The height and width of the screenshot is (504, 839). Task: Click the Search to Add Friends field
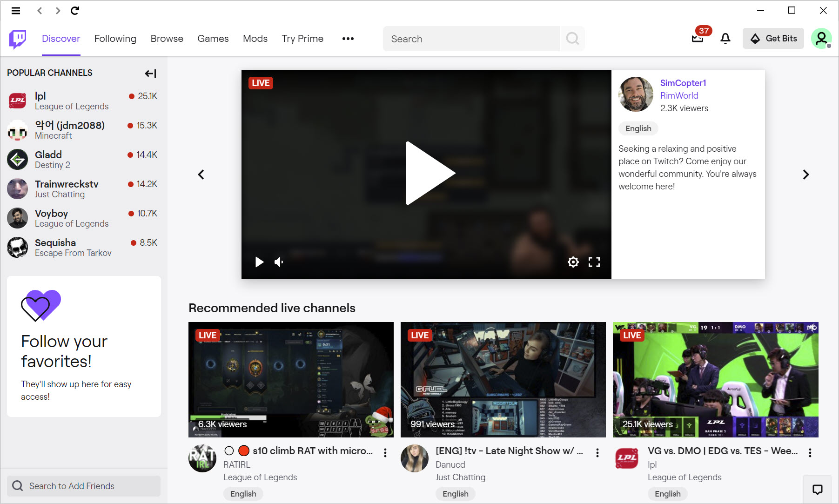pos(84,486)
